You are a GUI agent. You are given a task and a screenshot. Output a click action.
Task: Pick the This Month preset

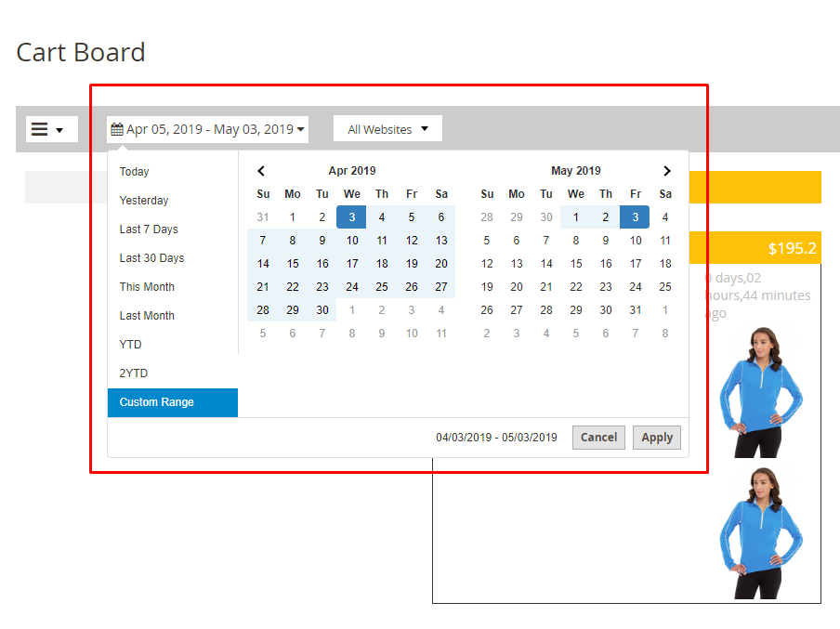147,287
